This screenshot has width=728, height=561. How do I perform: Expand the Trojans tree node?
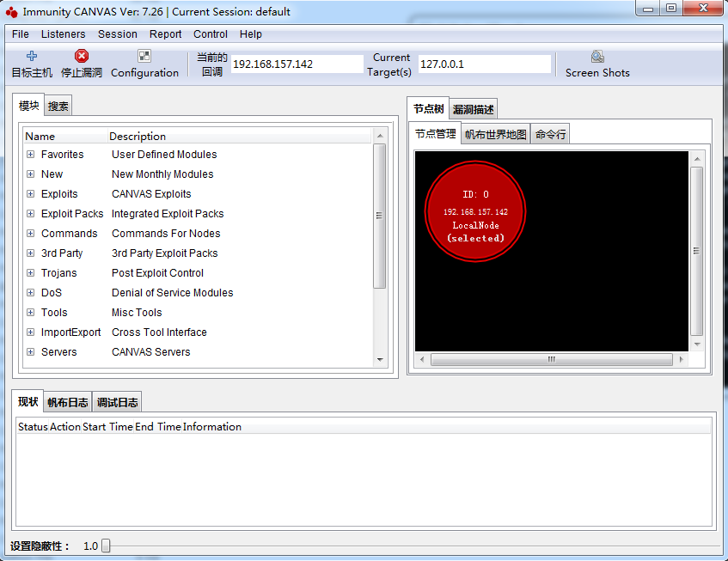[31, 273]
